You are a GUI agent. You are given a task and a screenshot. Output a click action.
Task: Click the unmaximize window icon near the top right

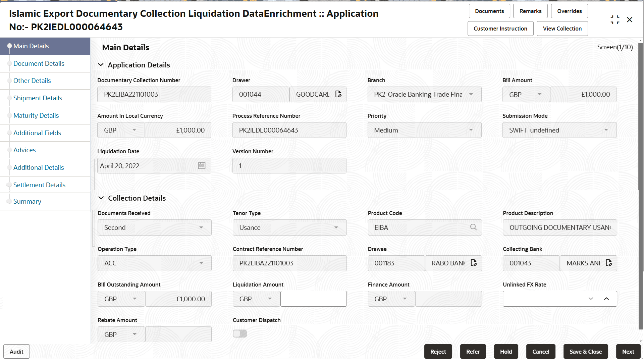[x=615, y=19]
